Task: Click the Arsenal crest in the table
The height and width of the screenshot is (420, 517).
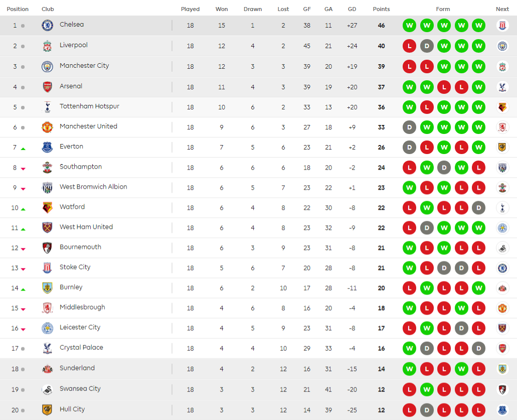Action: point(47,87)
